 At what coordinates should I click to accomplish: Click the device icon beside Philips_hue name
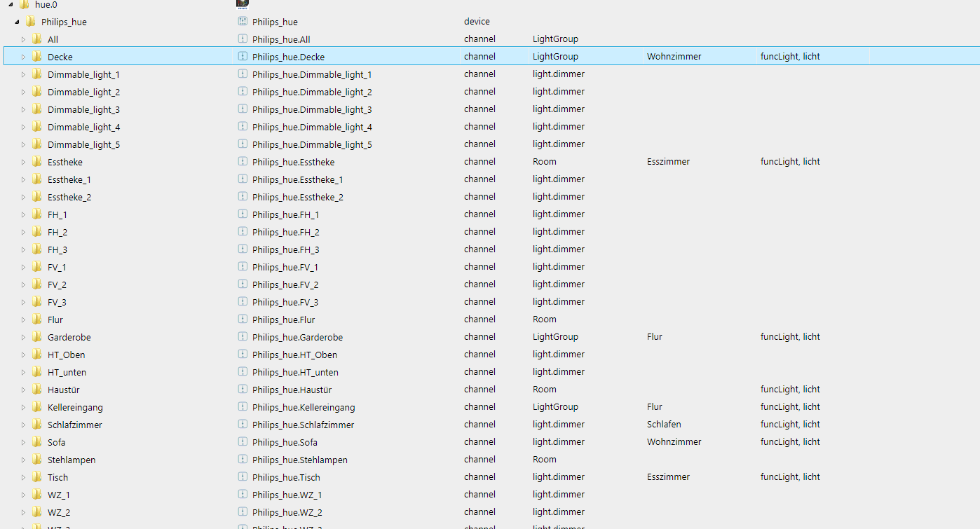click(x=243, y=22)
